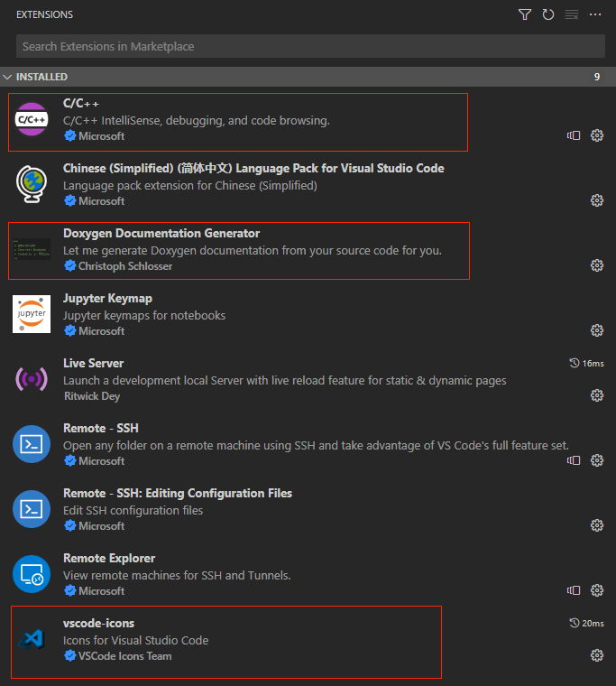616x686 pixels.
Task: Focus the Search Extensions in Marketplace field
Action: [310, 46]
